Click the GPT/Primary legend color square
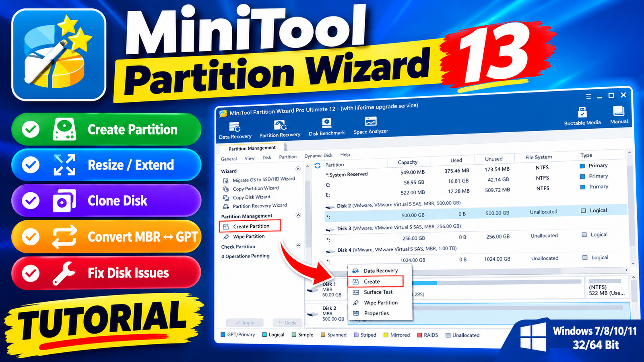 (x=223, y=334)
